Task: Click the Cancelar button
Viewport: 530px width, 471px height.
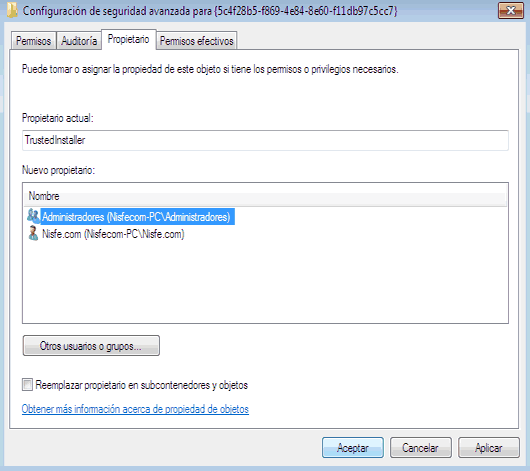Action: click(x=420, y=448)
